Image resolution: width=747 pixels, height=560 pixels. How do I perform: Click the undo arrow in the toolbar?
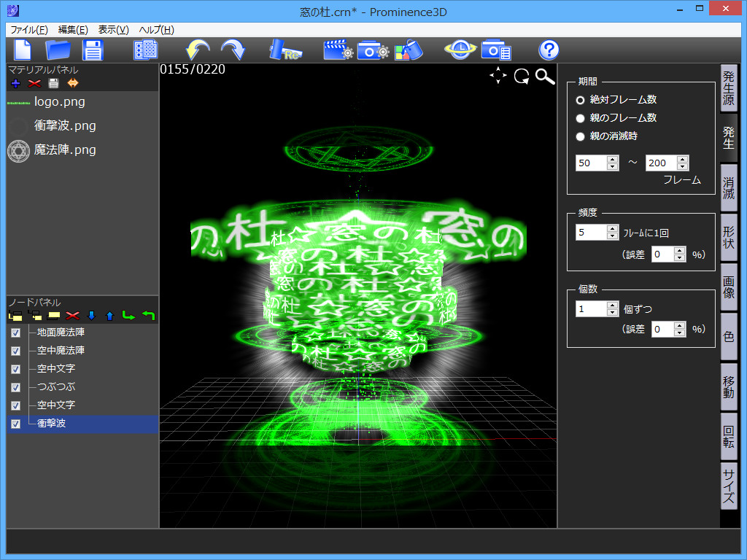(196, 50)
